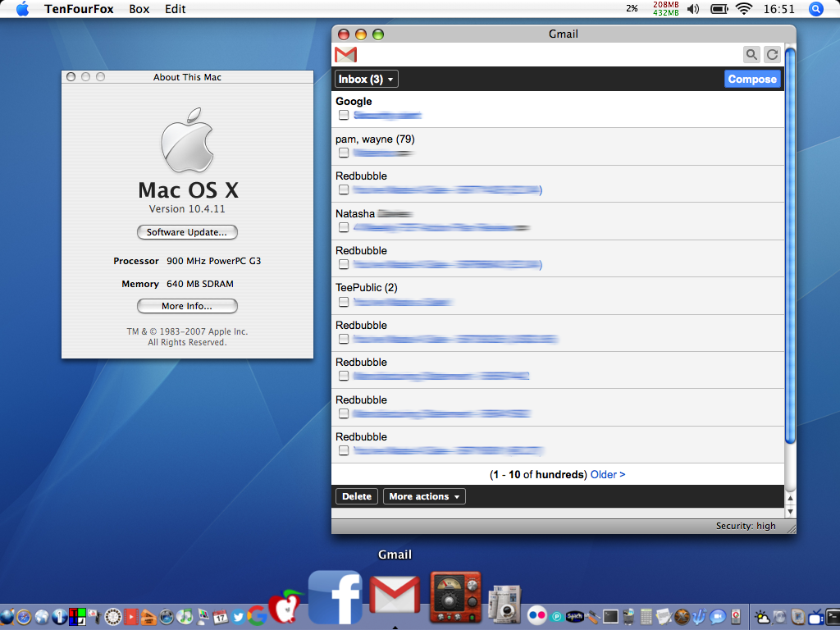Click the Gmail envelope logo in the Gmail window

pyautogui.click(x=345, y=55)
